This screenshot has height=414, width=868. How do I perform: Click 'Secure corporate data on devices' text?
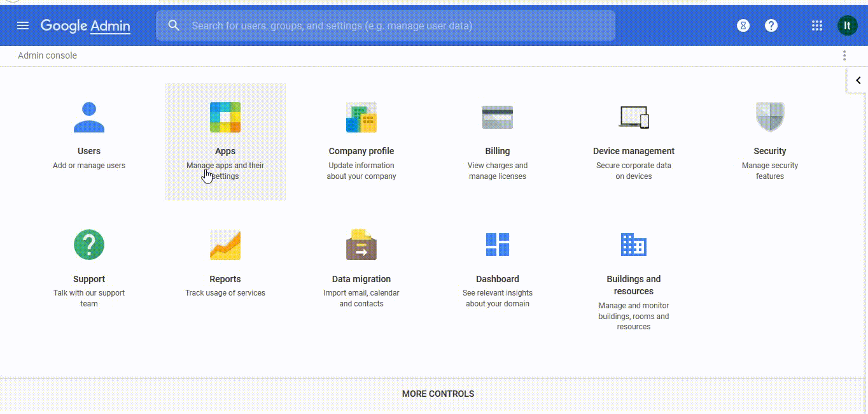point(634,171)
